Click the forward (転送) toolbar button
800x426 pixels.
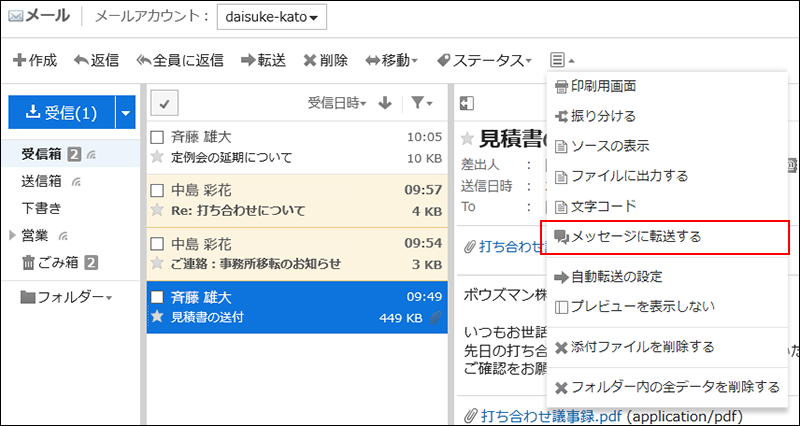[263, 61]
